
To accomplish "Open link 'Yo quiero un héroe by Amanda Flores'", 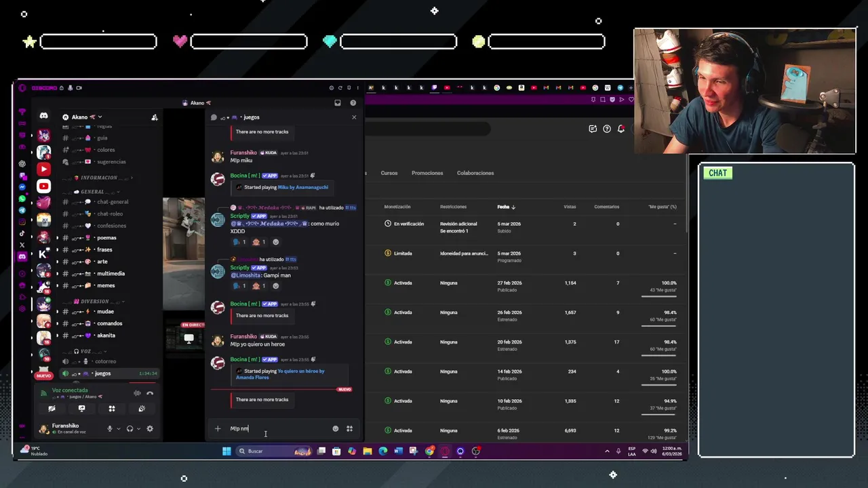I will [280, 374].
